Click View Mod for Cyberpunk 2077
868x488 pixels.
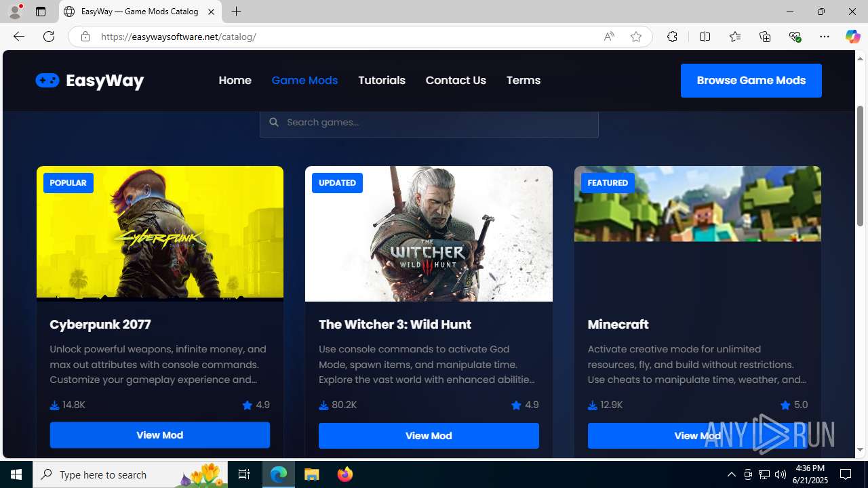[x=160, y=435]
